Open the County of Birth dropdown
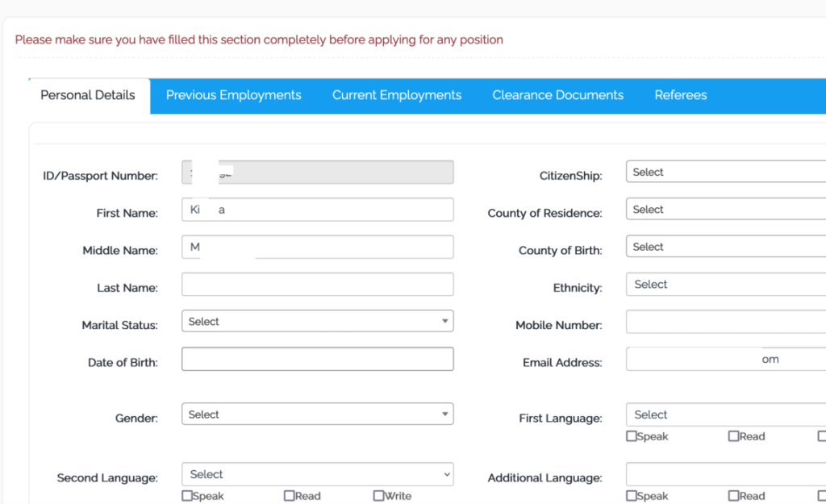This screenshot has width=826, height=504. 724,247
